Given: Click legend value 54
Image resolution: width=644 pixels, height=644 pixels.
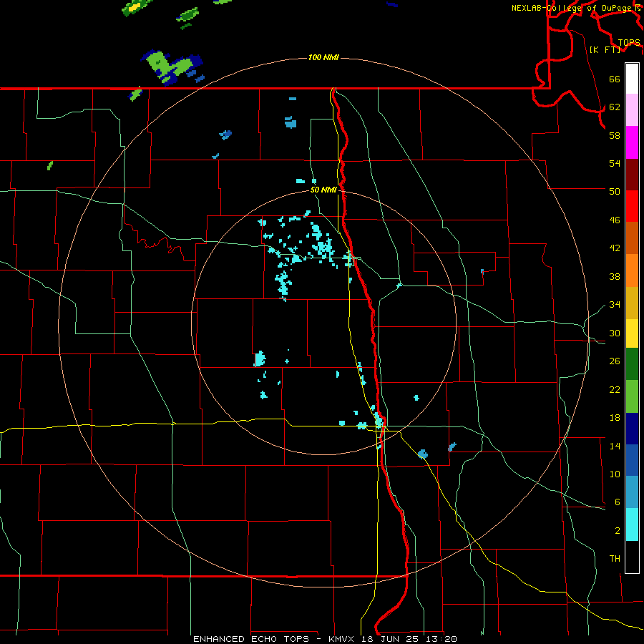Looking at the screenshot, I should [615, 163].
